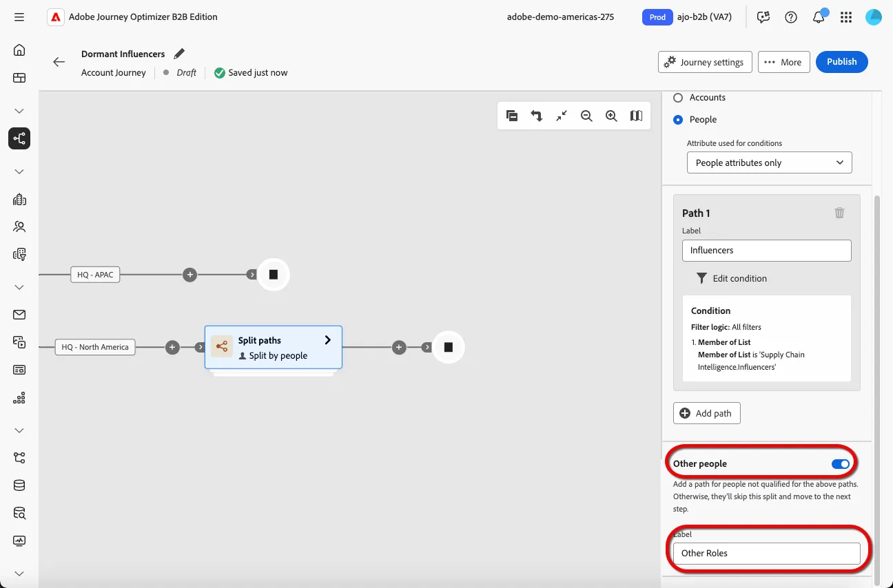Click the end node on the HQ - APAC path

click(273, 275)
